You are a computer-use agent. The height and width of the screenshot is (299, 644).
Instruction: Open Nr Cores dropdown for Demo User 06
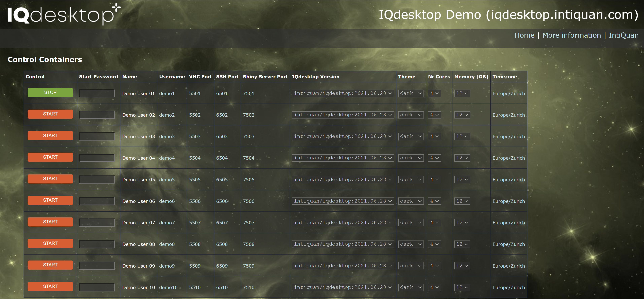tap(434, 201)
